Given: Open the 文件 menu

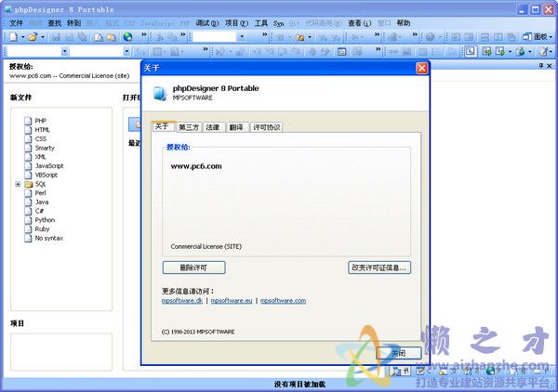Looking at the screenshot, I should click(17, 23).
